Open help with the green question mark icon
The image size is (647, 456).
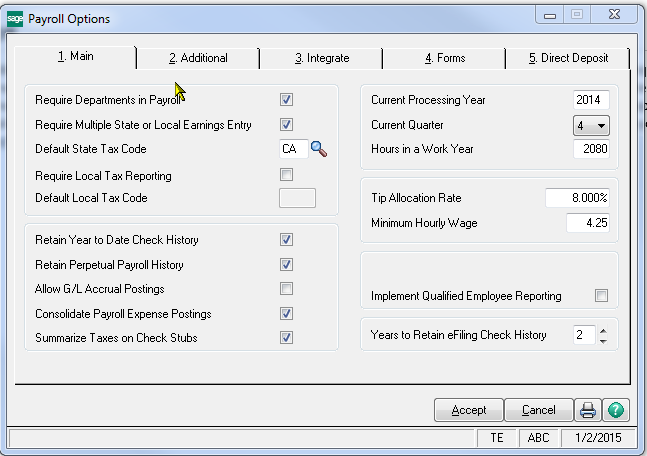click(x=616, y=410)
